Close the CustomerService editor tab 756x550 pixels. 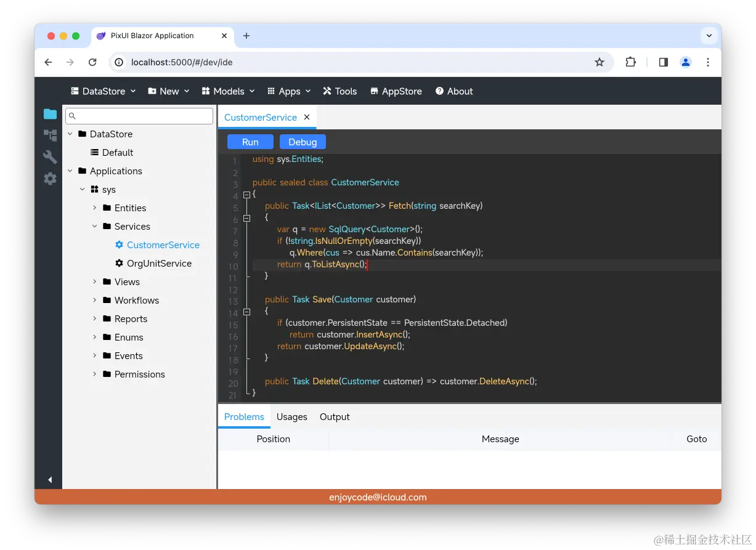click(307, 117)
